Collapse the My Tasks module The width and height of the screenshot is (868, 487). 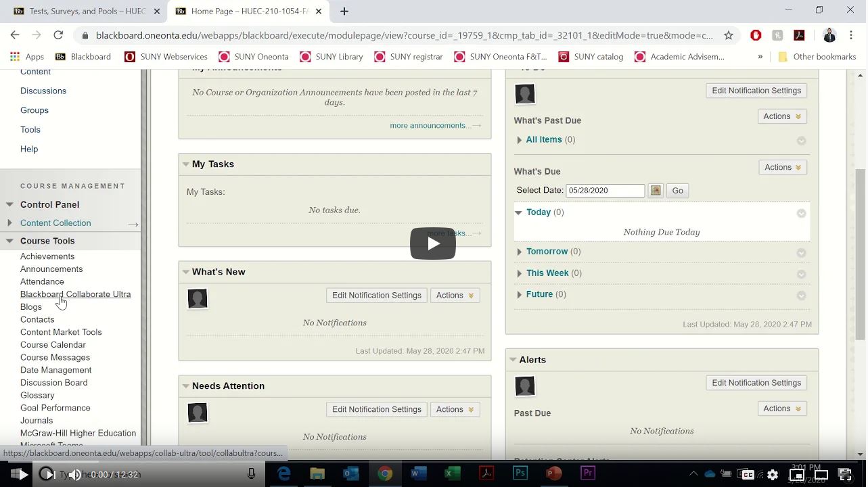click(185, 164)
